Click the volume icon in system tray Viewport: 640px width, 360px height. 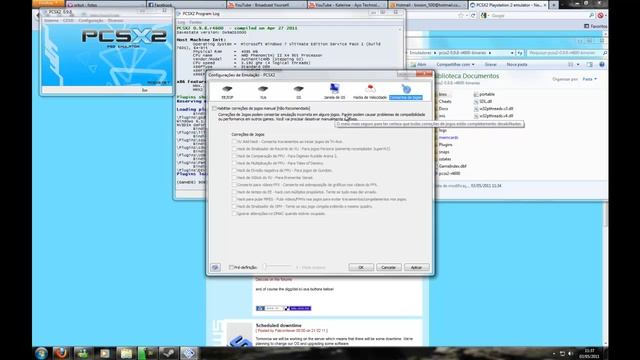[570, 353]
